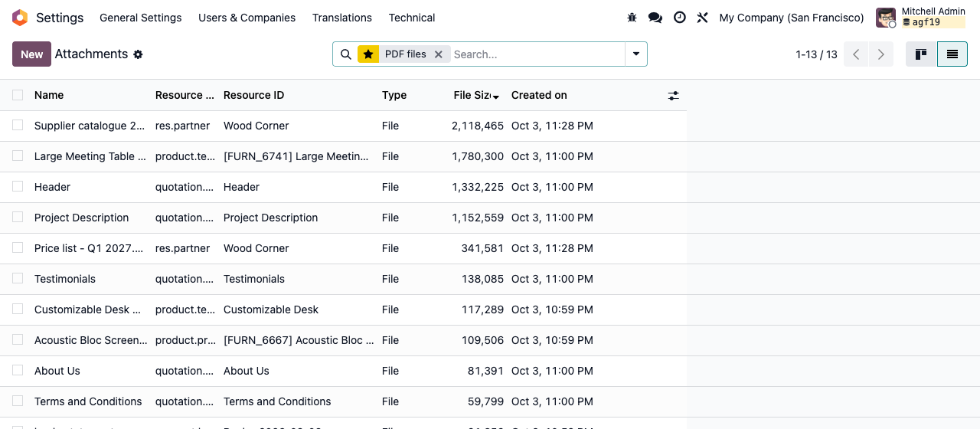980x429 pixels.
Task: Click Oct 3, 10:59 PM on Customizable Desk row
Action: 552,309
